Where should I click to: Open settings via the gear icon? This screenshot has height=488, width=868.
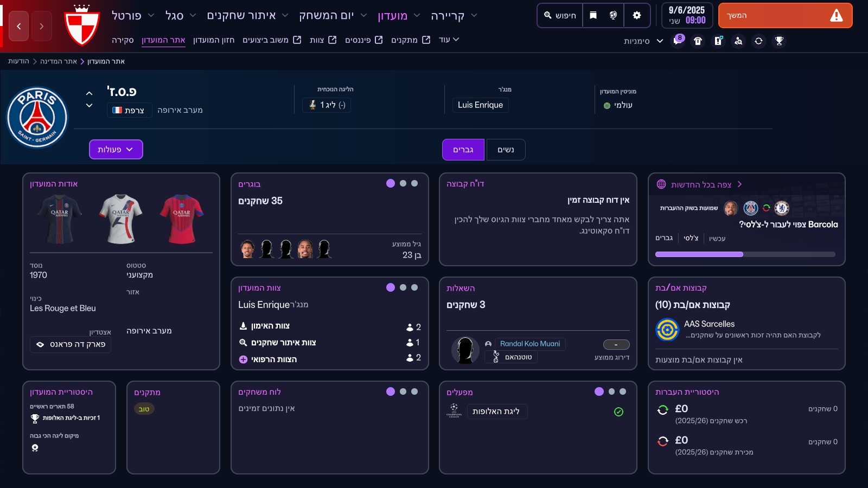pos(637,15)
